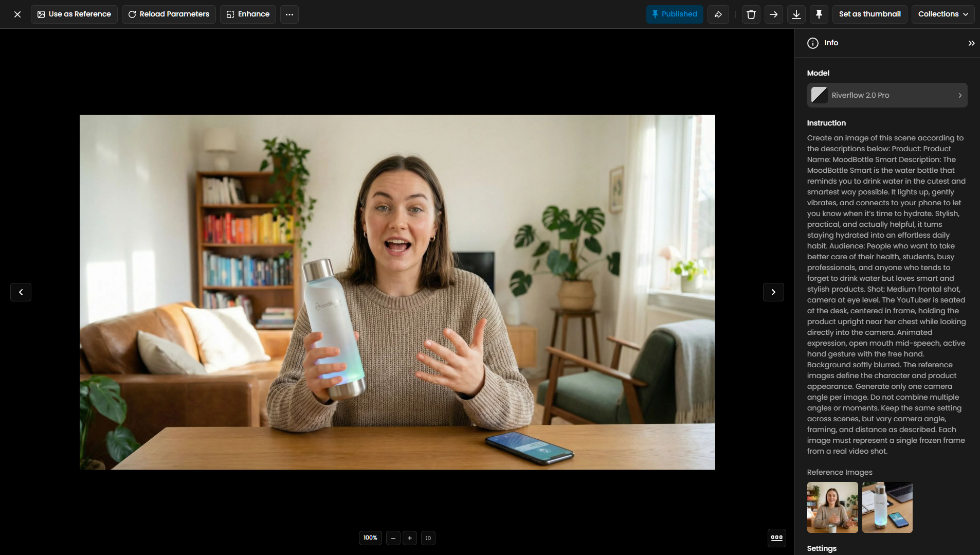Screen dimensions: 980x555
Task: Click Reload Parameters
Action: tap(169, 14)
